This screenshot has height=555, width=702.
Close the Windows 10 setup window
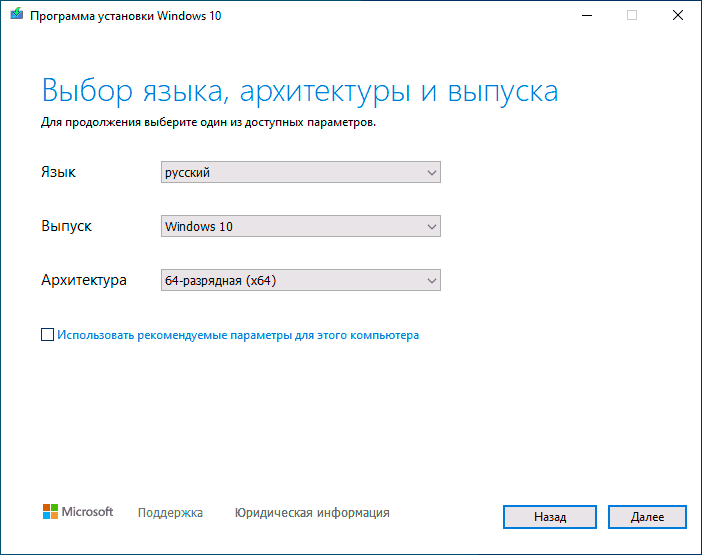tap(677, 15)
